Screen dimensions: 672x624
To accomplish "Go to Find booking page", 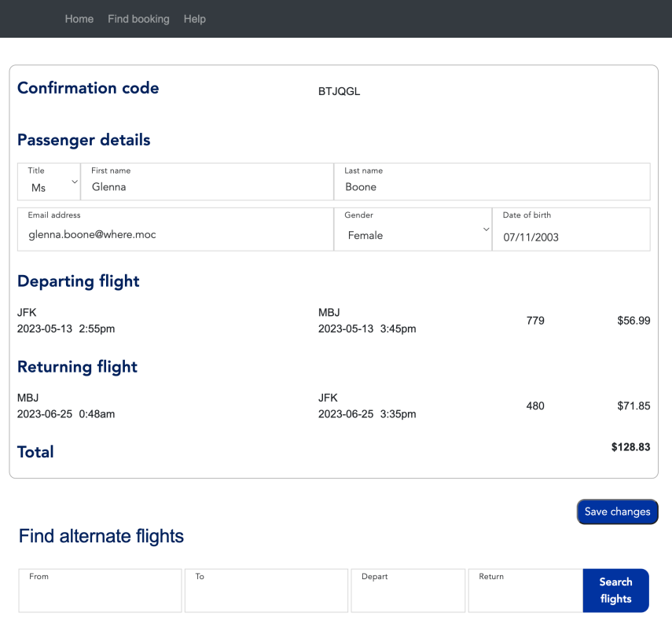I will (138, 19).
